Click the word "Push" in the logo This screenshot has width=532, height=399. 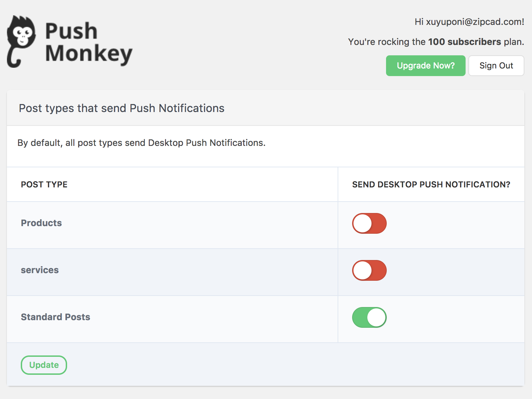[x=71, y=31]
